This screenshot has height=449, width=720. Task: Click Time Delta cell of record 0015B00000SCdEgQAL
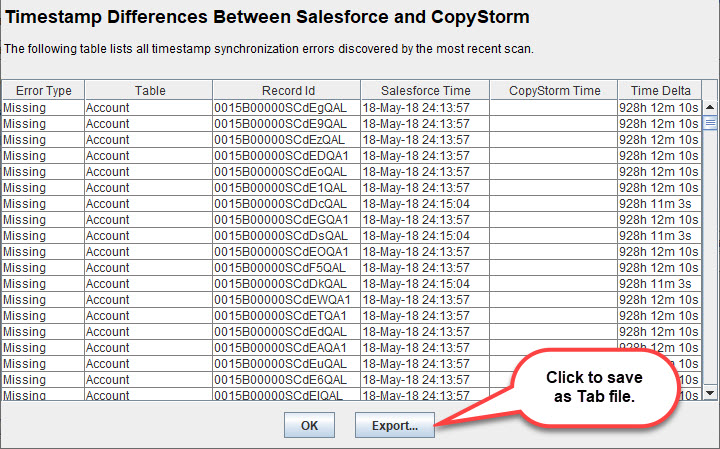[659, 108]
